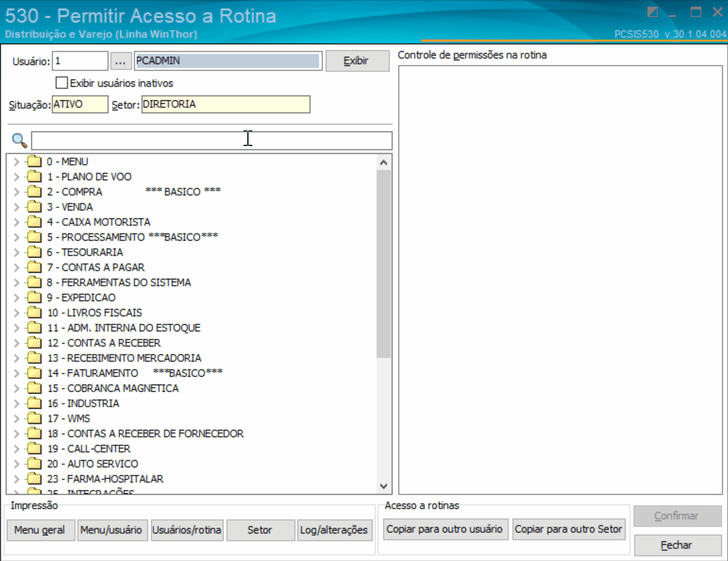The image size is (728, 561).
Task: Click the Controle de permissões na rotina panel
Action: coord(561,280)
